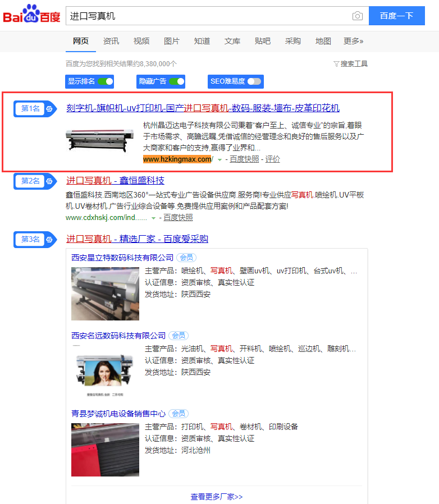The width and height of the screenshot is (439, 504).
Task: Switch to the 地图 tab
Action: [x=323, y=41]
